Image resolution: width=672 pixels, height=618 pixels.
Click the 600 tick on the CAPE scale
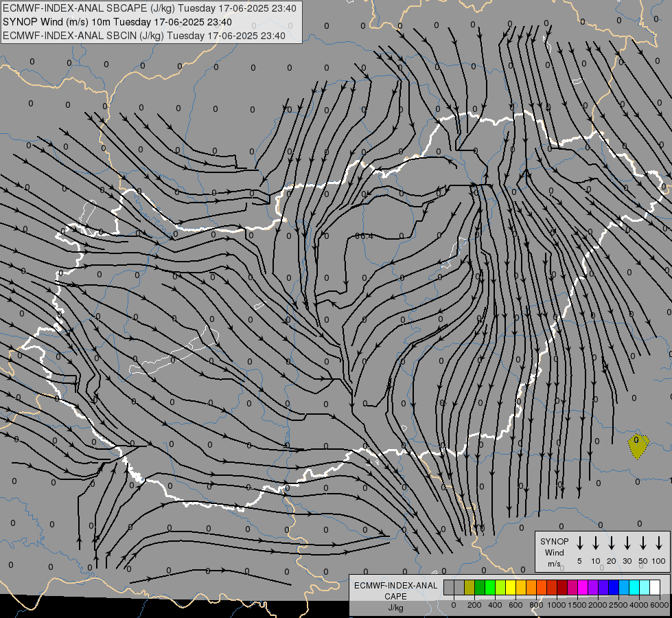tap(515, 605)
